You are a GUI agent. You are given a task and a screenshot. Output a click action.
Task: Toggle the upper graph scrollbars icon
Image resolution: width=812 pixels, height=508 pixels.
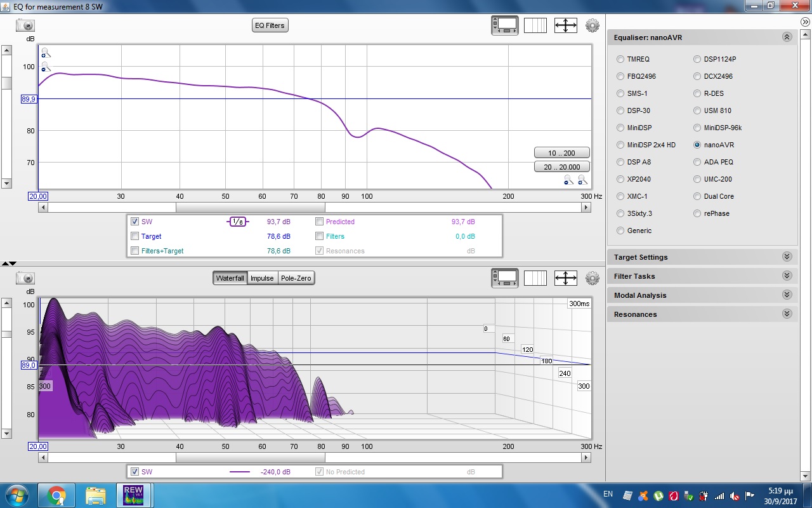click(x=505, y=25)
